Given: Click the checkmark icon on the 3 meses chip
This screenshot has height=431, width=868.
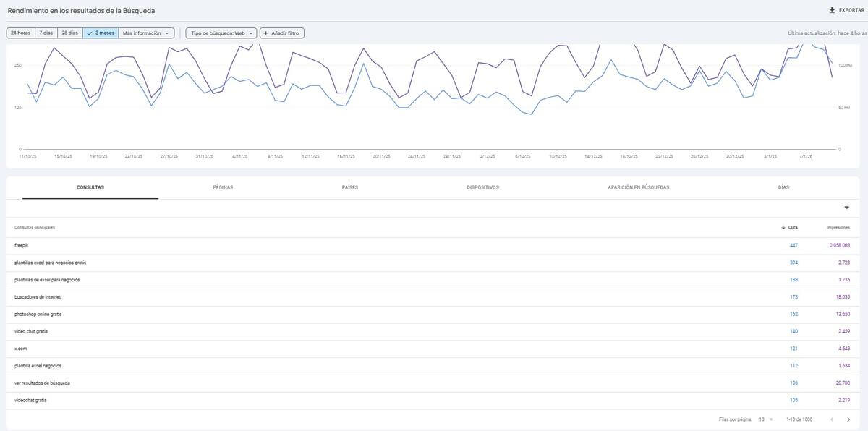Looking at the screenshot, I should [x=88, y=31].
